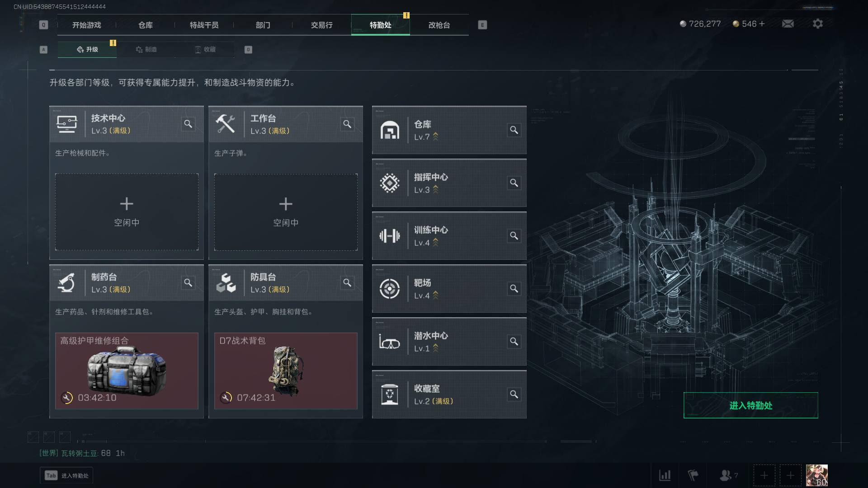Switch to the 交易行 tab
The height and width of the screenshot is (488, 868).
click(321, 25)
